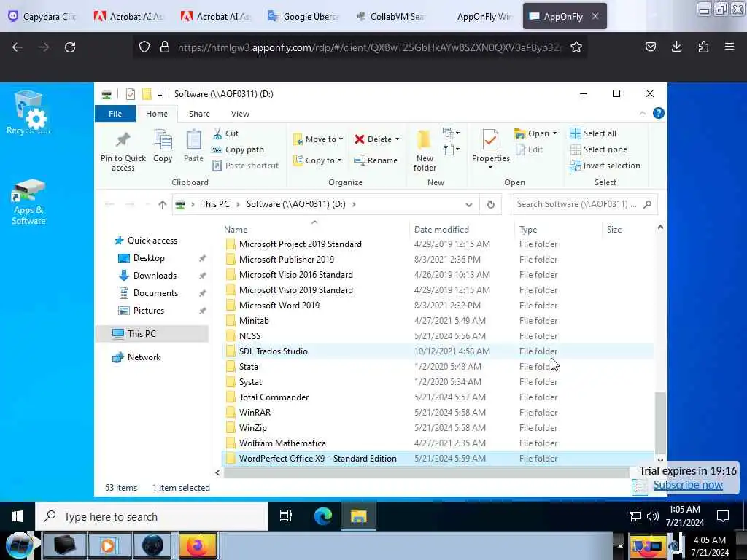Click Select all in ribbon
The height and width of the screenshot is (560, 747).
[593, 133]
